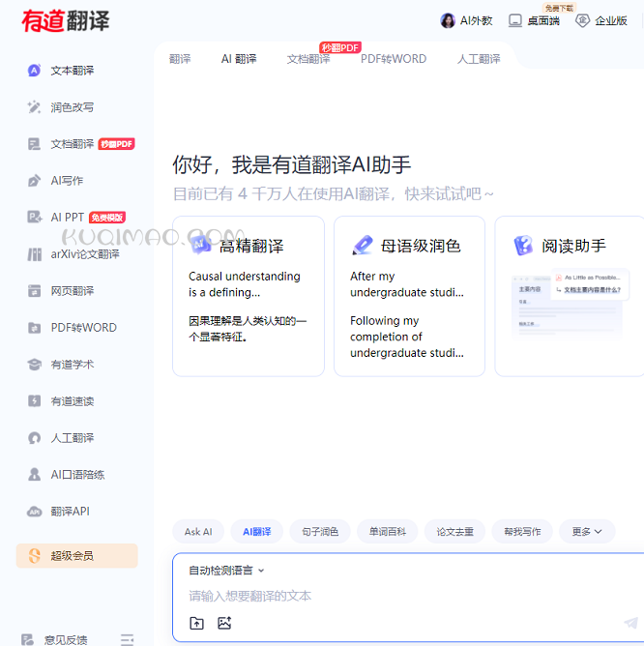This screenshot has height=646, width=644.
Task: Select the AI翻译 chip
Action: (x=256, y=532)
